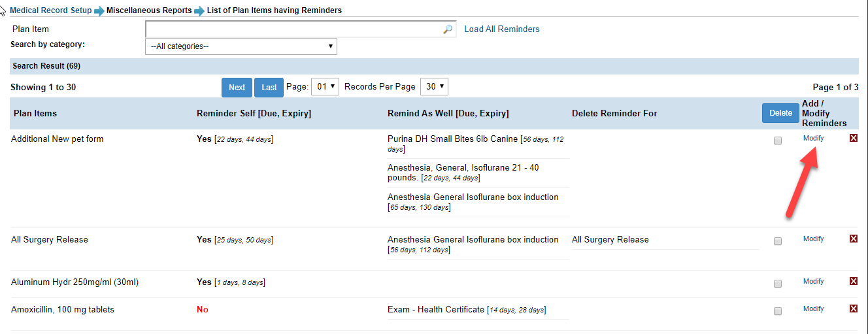The image size is (868, 334).
Task: Go to Next page of results
Action: pyautogui.click(x=237, y=87)
